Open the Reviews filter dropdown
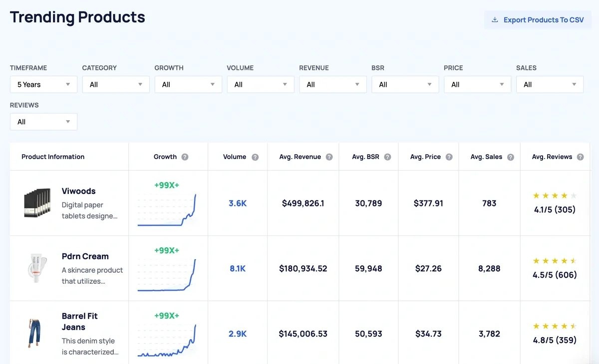This screenshot has height=364, width=599. coord(43,122)
